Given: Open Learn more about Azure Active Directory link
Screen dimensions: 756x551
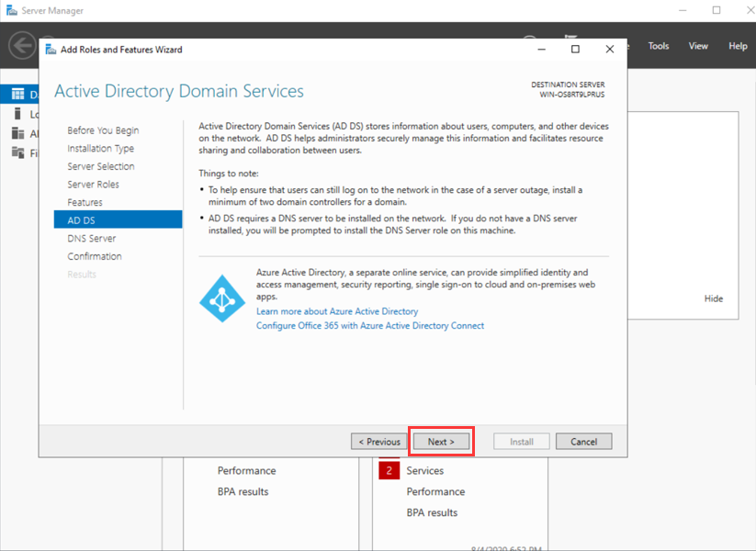Looking at the screenshot, I should 337,311.
